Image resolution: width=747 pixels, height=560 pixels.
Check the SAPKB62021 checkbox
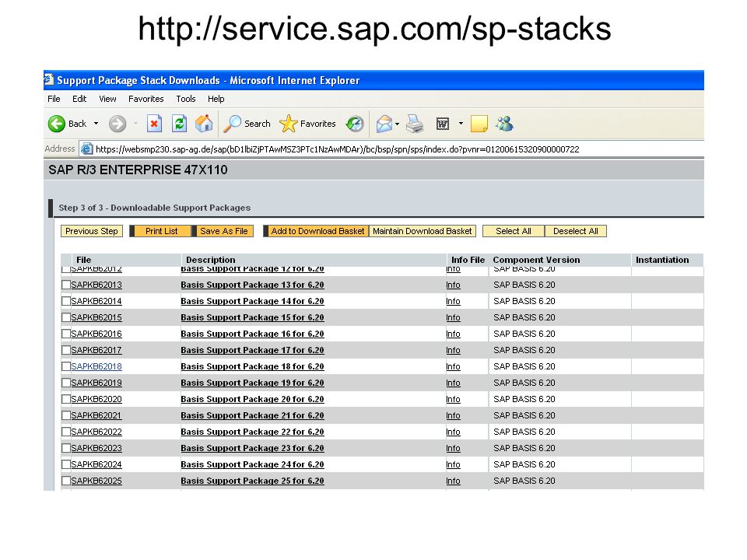pos(66,415)
